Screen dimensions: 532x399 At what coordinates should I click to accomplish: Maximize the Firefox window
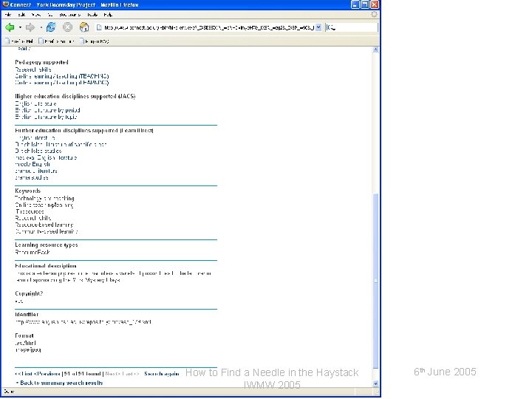(x=365, y=4)
